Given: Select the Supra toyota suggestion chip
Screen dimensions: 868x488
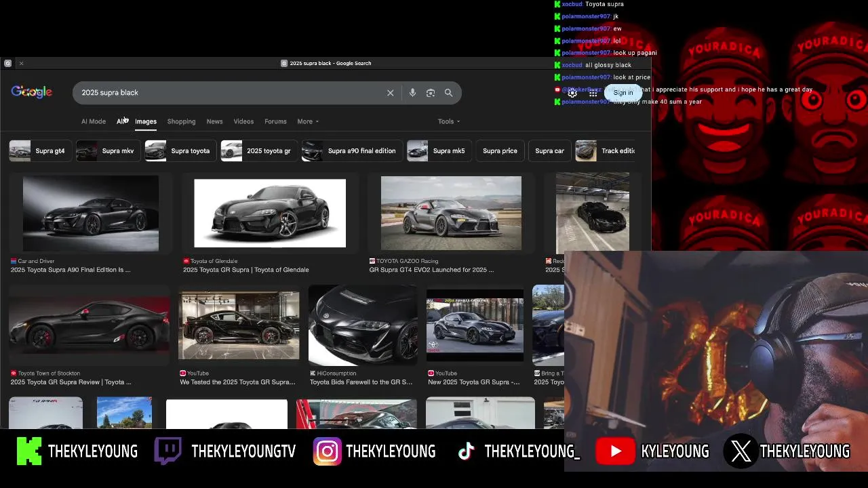Looking at the screenshot, I should coord(180,150).
